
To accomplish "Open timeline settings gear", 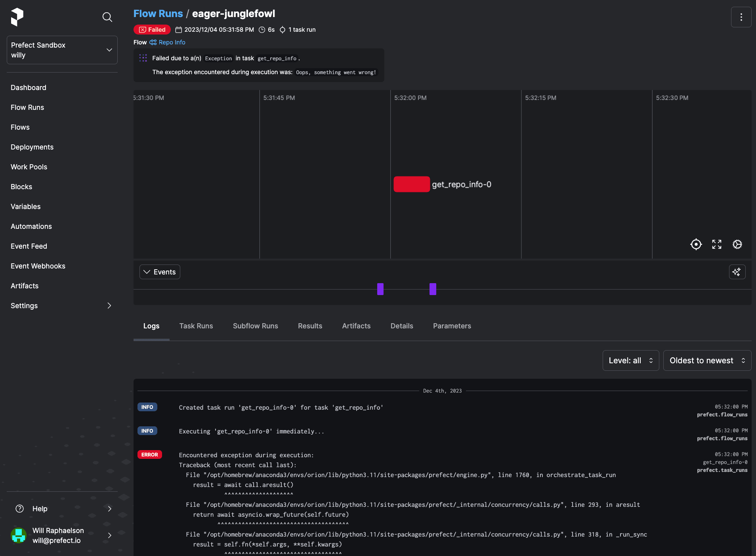I will [x=737, y=244].
